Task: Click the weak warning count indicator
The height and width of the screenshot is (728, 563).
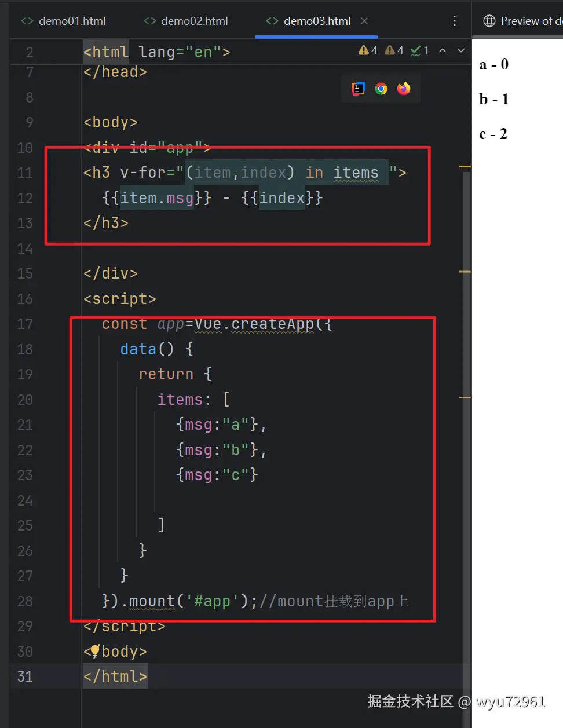Action: tap(394, 51)
